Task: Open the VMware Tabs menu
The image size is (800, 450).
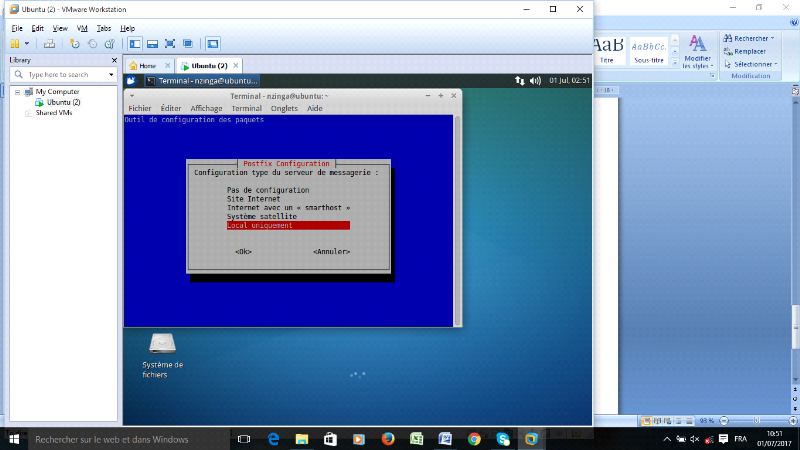Action: pos(104,29)
